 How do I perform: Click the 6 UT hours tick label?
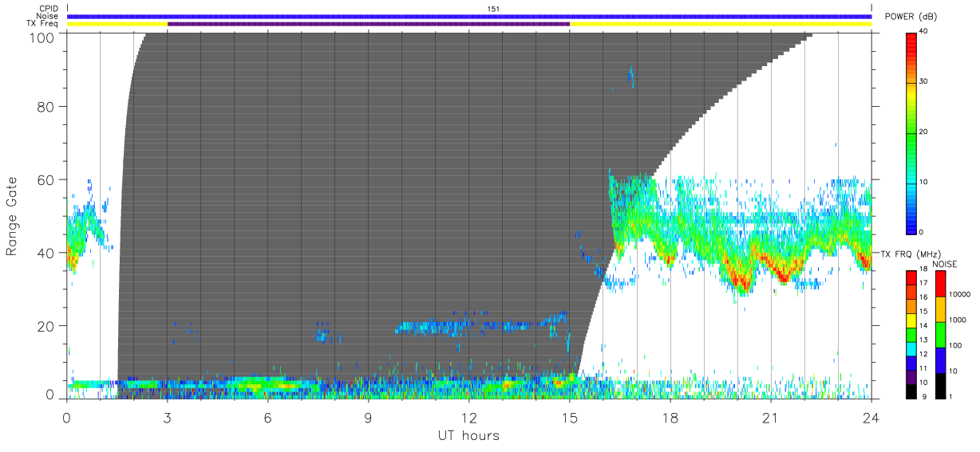[x=268, y=417]
